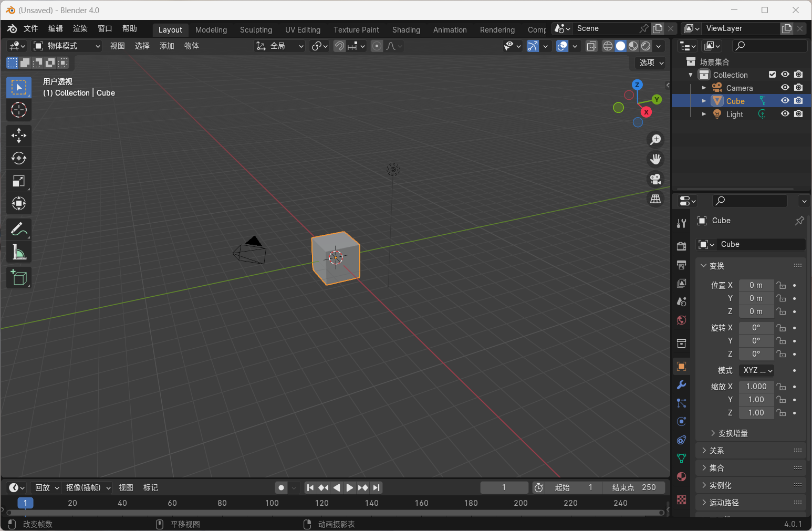The width and height of the screenshot is (812, 531).
Task: Toggle camera view with the camera icon
Action: pos(655,179)
